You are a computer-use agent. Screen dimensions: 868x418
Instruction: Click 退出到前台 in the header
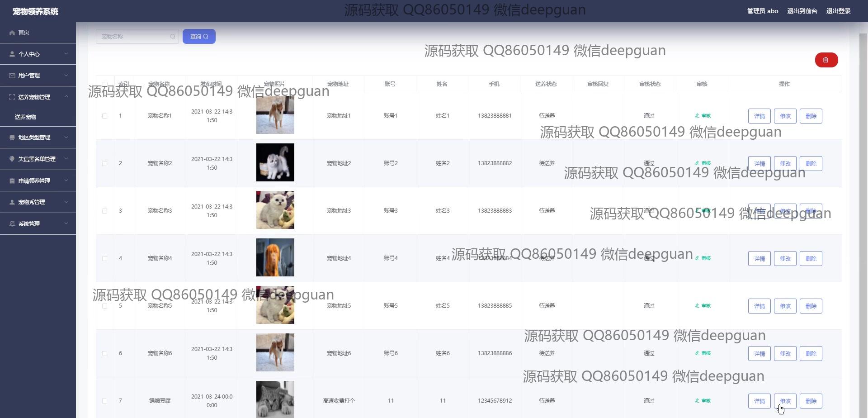pyautogui.click(x=802, y=11)
